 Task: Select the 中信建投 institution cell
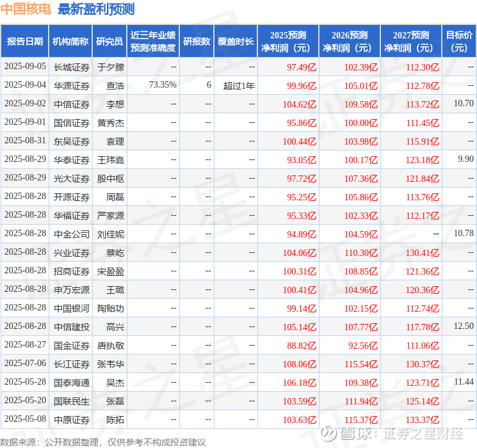point(72,327)
